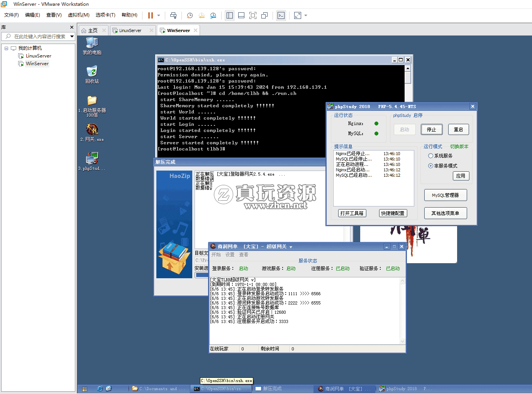
Task: Select the 3.phpStud desktop shortcut
Action: (92, 161)
